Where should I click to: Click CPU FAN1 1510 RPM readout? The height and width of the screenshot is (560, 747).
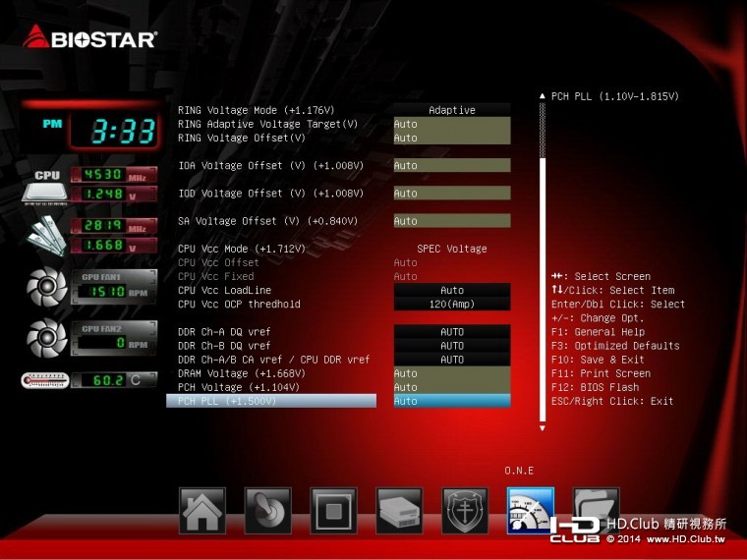tap(114, 291)
